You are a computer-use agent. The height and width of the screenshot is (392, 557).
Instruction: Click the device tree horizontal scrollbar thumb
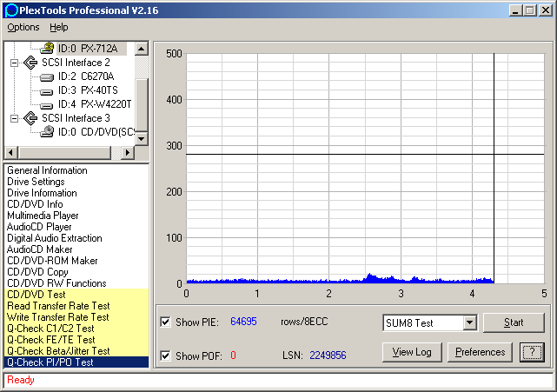[x=64, y=152]
